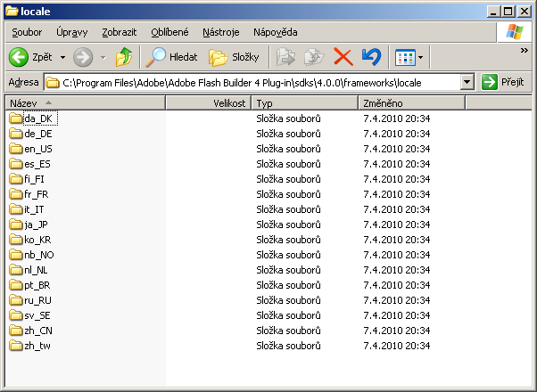The height and width of the screenshot is (392, 537).
Task: Click modified date of nl_NL row
Action: pos(397,270)
